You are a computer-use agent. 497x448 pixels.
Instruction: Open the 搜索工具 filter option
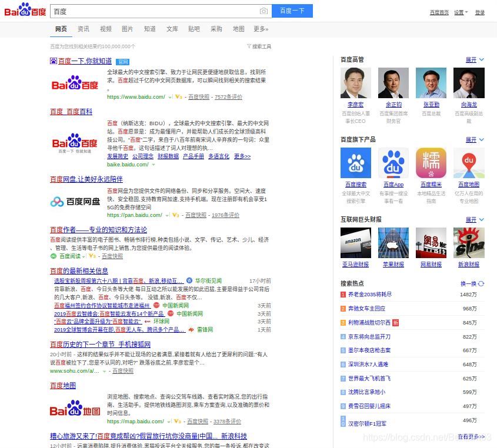(259, 46)
